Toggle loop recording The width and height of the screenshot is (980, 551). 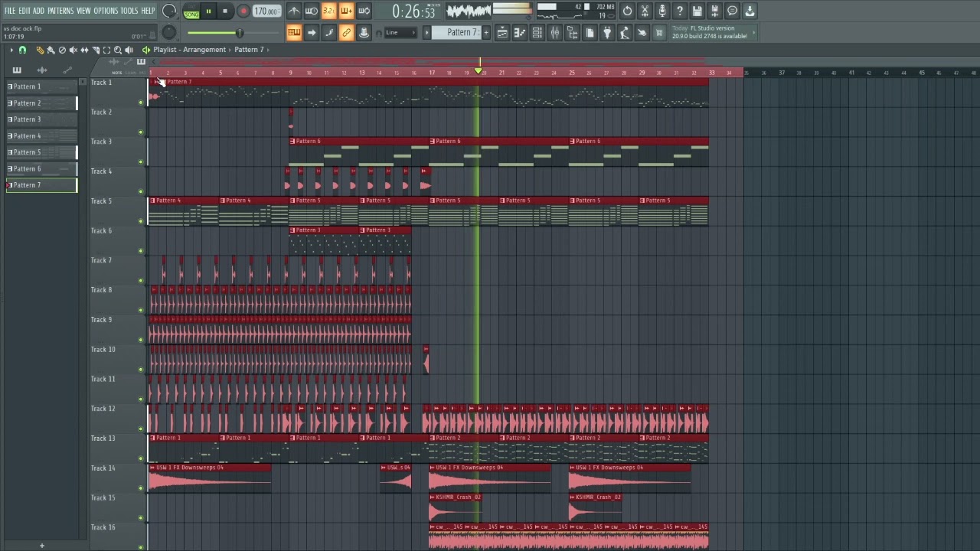pos(364,11)
